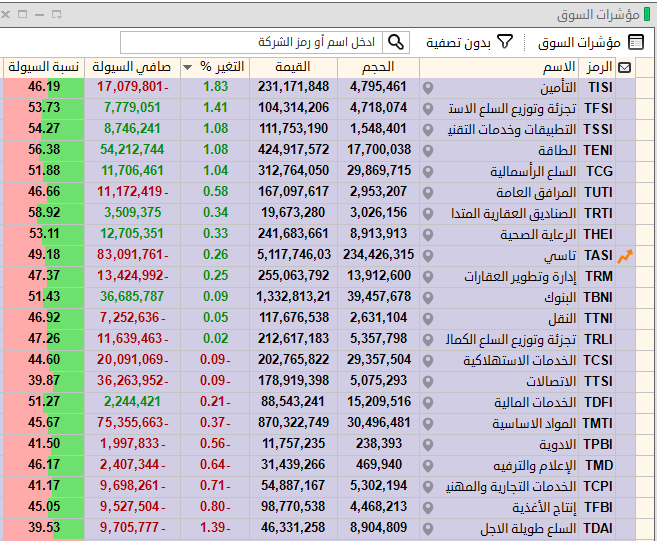The image size is (657, 541).
Task: Click the location pin icon in TDAI row
Action: pyautogui.click(x=427, y=528)
